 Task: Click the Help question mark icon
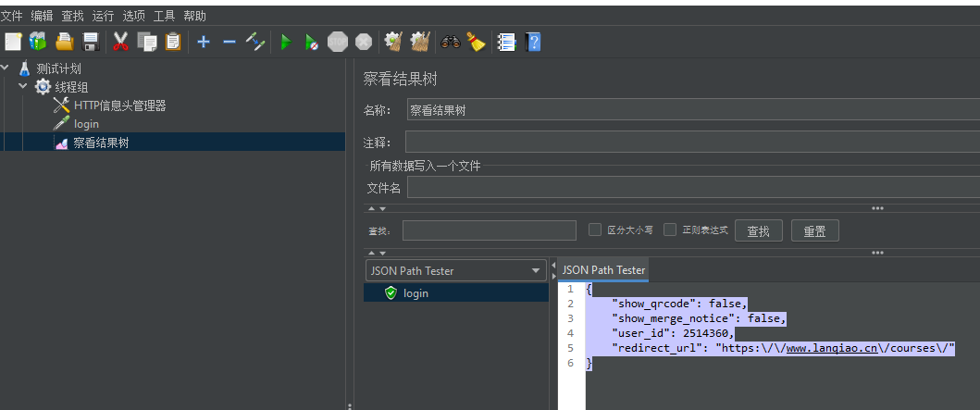coord(533,42)
